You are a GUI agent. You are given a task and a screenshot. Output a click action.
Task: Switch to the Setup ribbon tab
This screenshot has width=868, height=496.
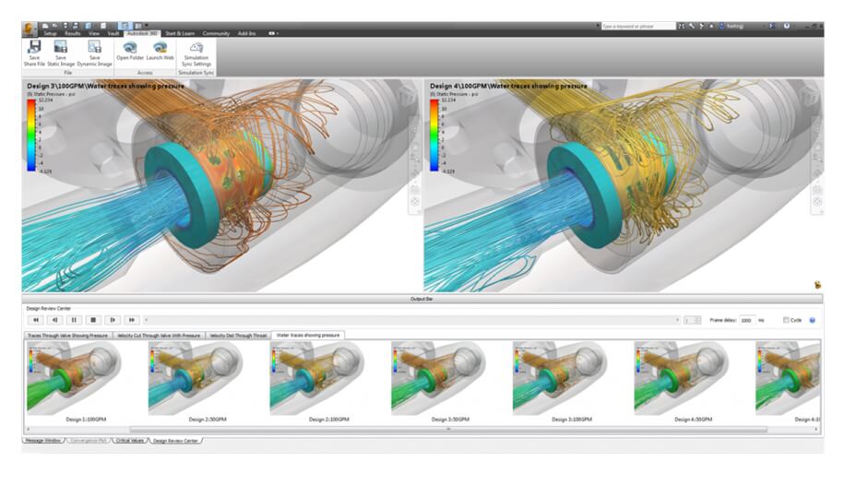[x=51, y=33]
